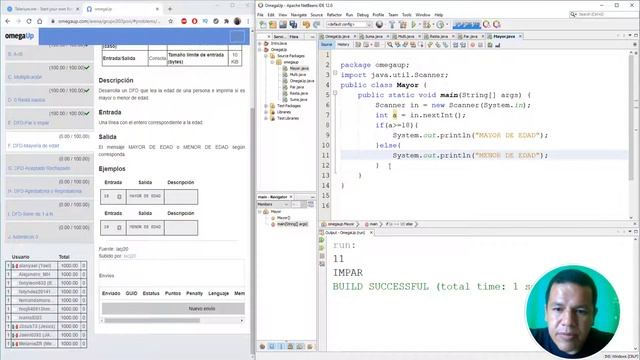Click the New File icon in NetBeans toolbar

(263, 25)
